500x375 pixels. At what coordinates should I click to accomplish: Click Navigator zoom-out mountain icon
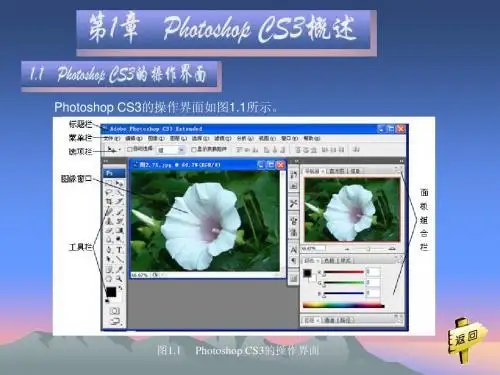pyautogui.click(x=347, y=249)
